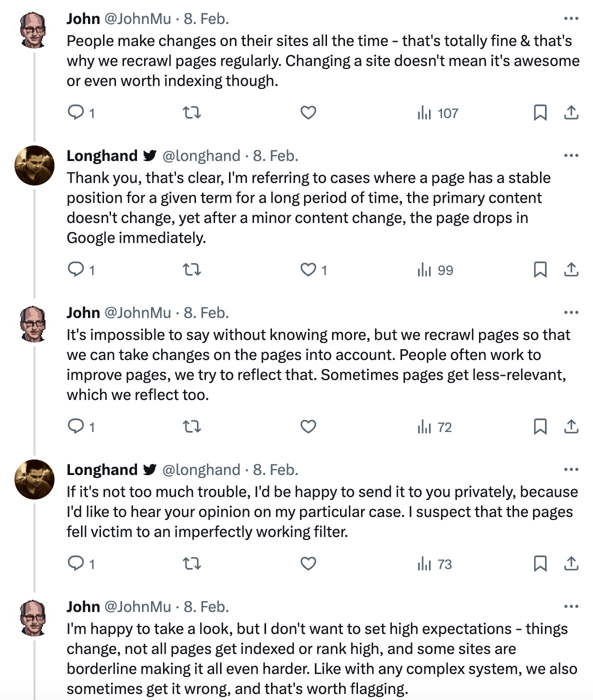Bookmark John's tweet with 107 views
This screenshot has width=593, height=700.
540,112
